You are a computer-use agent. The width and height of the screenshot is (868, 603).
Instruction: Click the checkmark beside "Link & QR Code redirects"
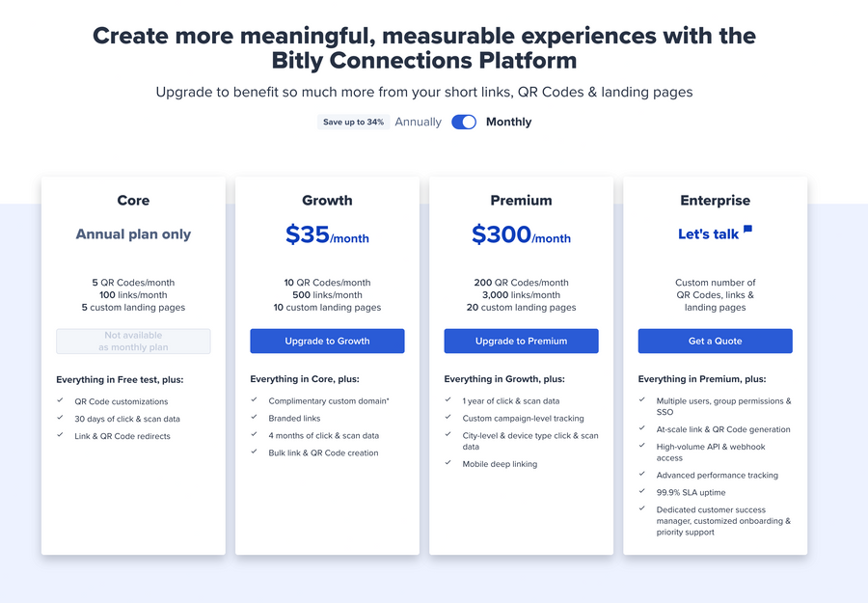point(61,435)
